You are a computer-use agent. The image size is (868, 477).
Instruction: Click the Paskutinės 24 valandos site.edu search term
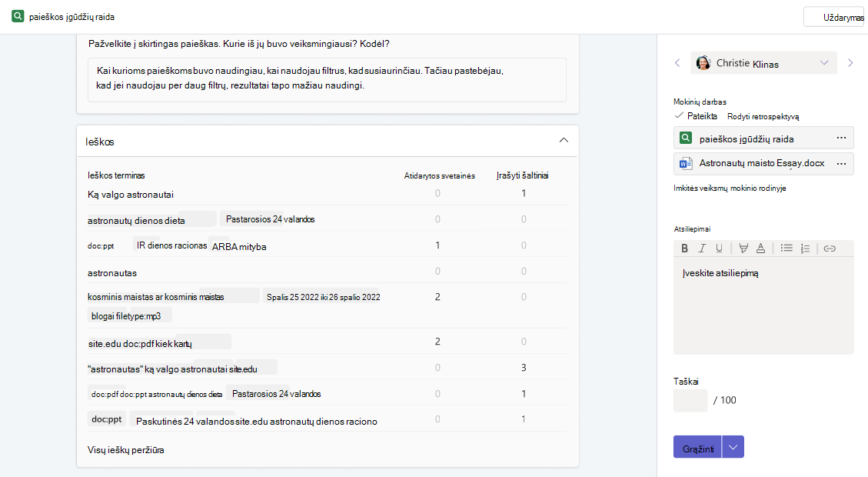[256, 422]
